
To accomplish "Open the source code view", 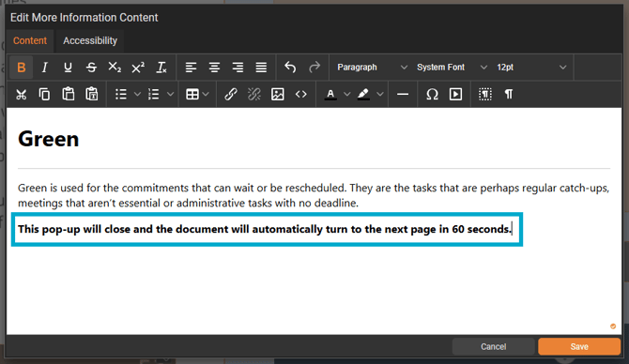I will [x=300, y=95].
